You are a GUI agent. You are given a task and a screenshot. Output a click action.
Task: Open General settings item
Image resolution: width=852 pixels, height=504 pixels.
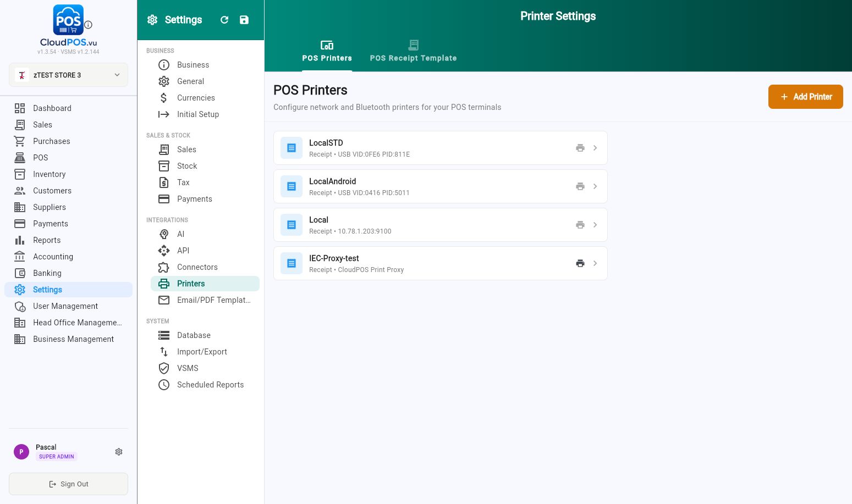[205, 81]
